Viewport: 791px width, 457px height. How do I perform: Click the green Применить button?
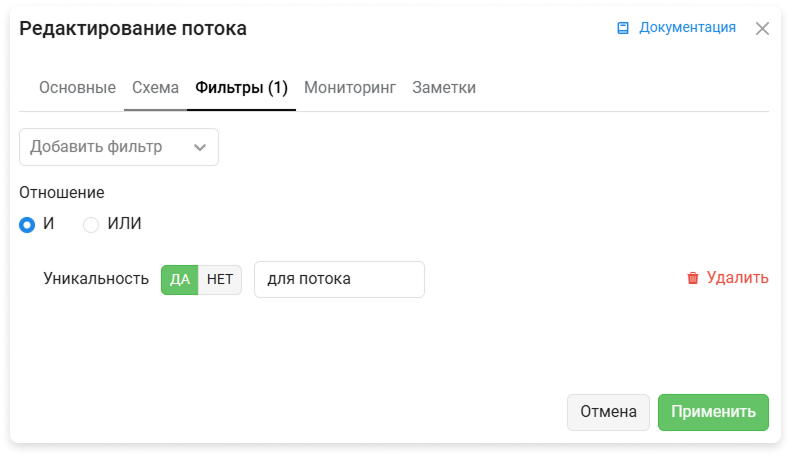[x=713, y=412]
